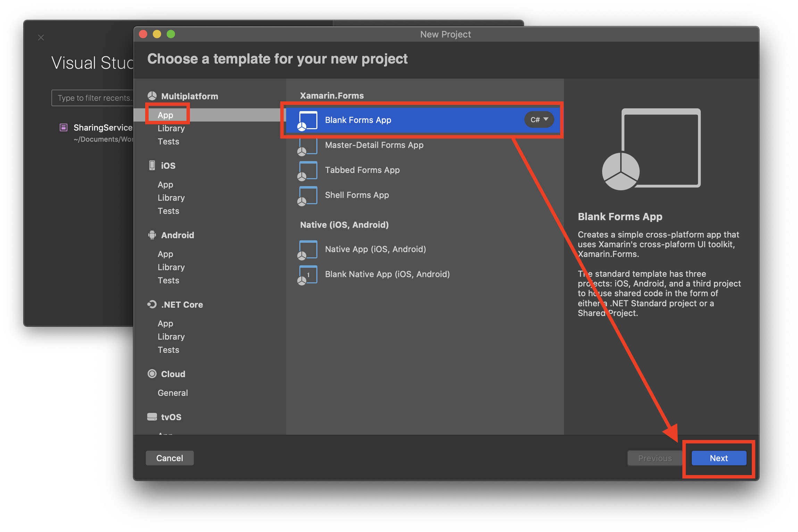Click the Blank Native App template icon
Screen dimensions: 798x532
coord(308,274)
